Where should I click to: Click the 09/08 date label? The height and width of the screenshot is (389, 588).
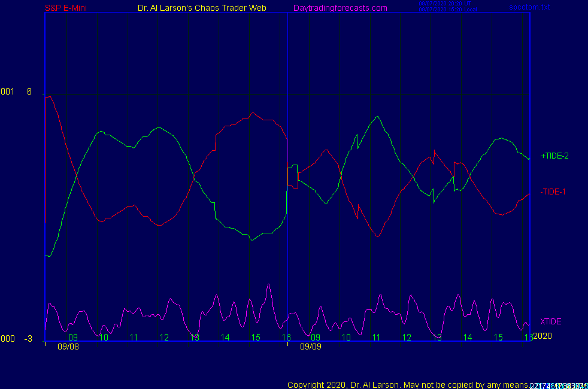(x=68, y=346)
